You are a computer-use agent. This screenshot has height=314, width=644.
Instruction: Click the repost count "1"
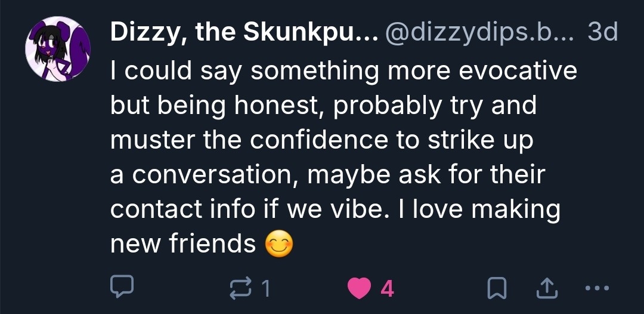click(x=266, y=289)
